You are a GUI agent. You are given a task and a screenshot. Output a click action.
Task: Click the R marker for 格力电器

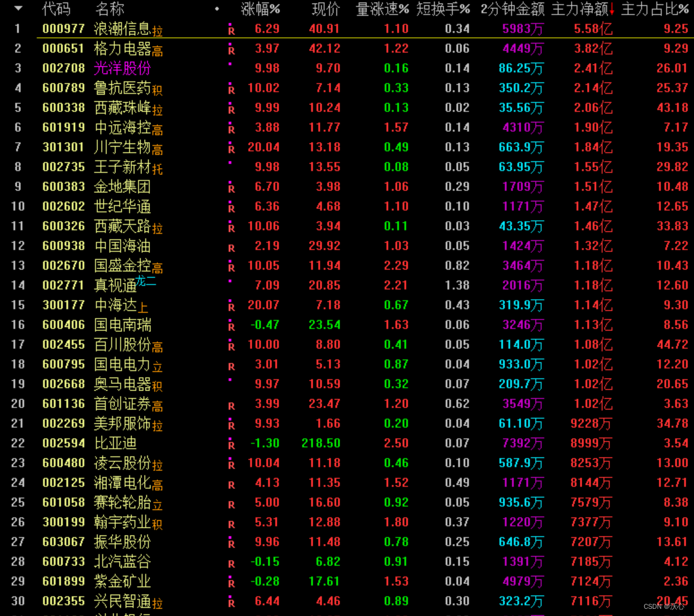pyautogui.click(x=231, y=50)
